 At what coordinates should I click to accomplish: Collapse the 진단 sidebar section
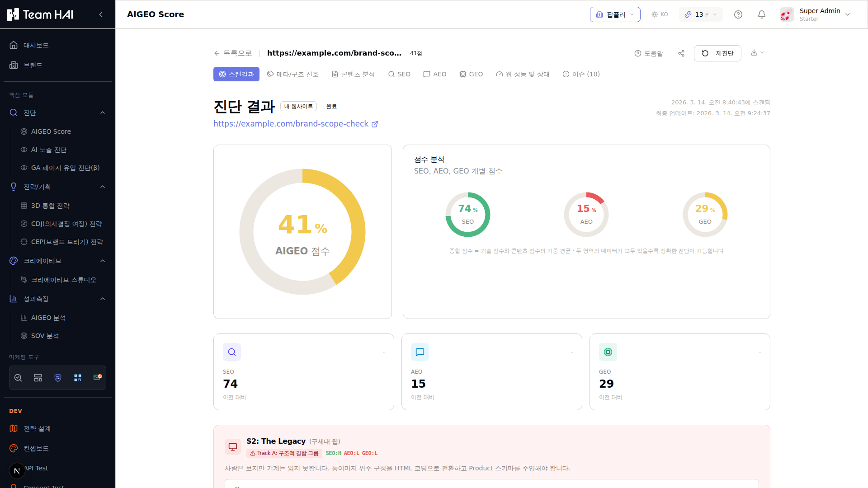click(103, 113)
